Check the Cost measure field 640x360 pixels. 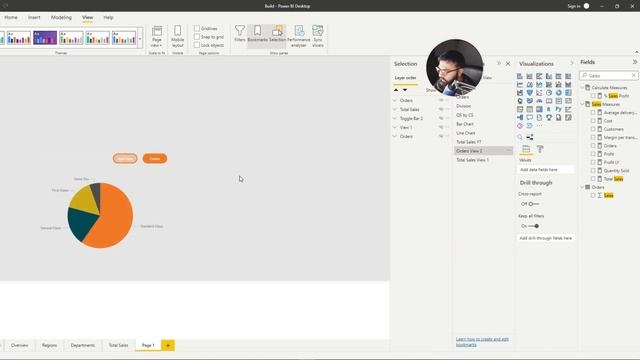pos(593,121)
